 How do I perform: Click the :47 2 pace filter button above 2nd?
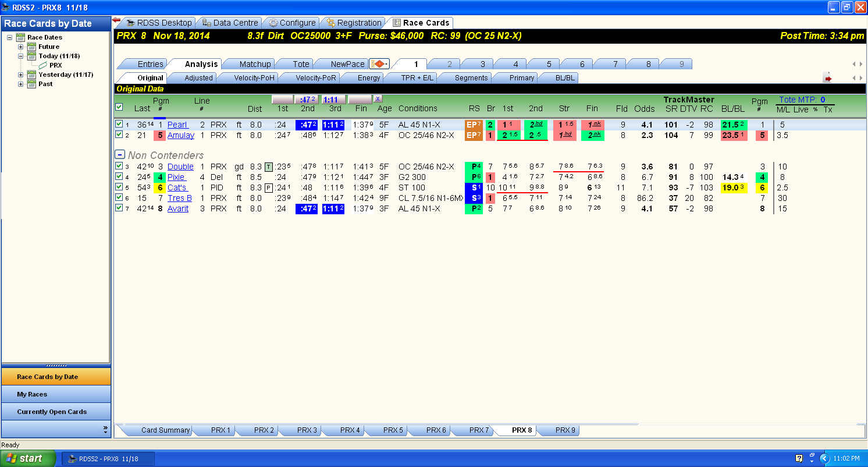308,100
